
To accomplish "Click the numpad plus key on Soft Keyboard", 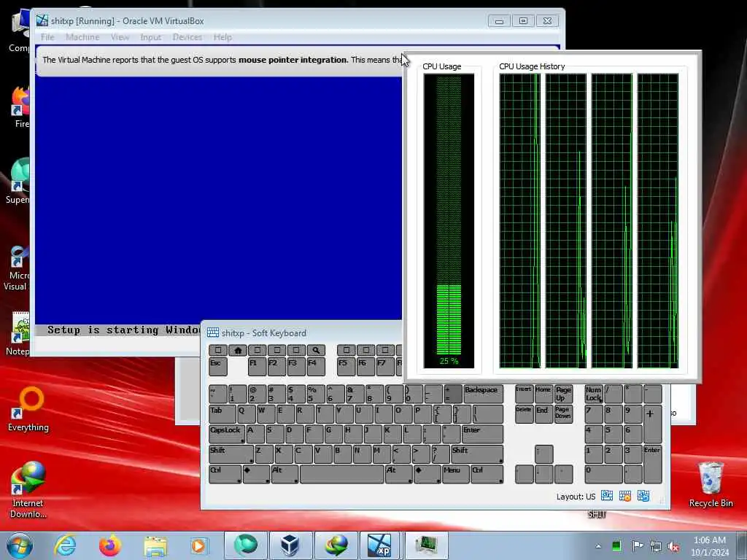I will click(652, 424).
